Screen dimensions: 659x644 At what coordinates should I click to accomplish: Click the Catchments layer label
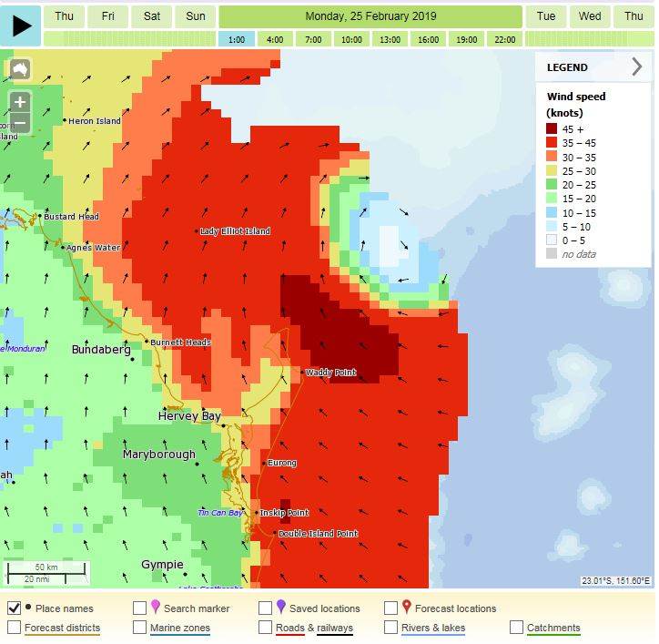[x=553, y=628]
